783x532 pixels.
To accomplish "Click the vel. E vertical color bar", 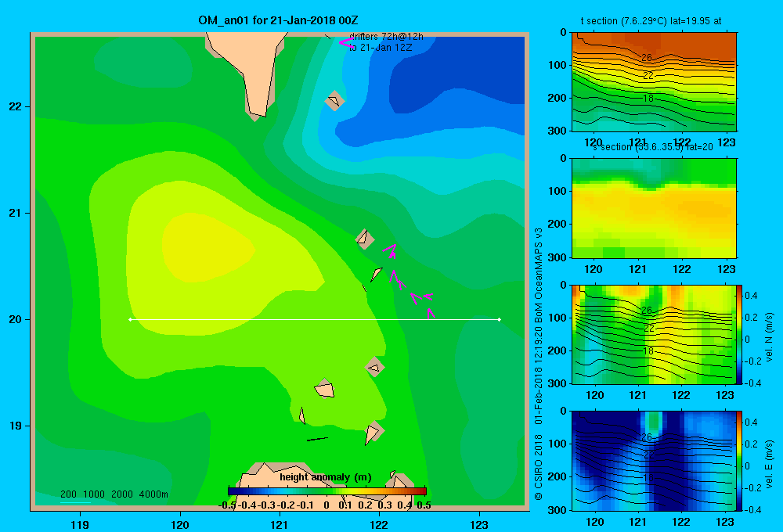I will (739, 461).
